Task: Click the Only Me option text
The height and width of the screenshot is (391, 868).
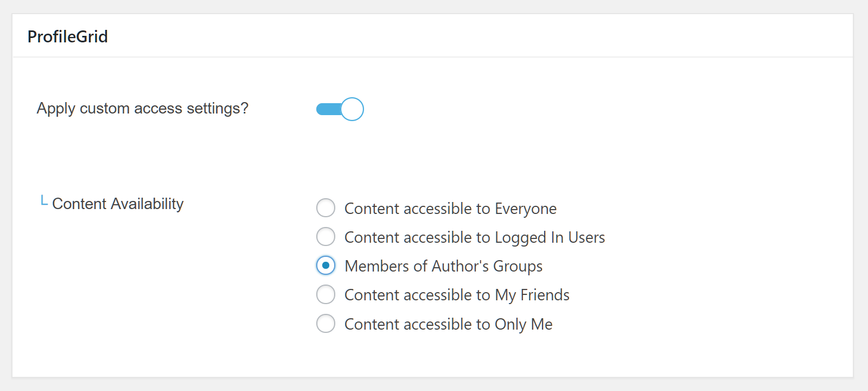Action: pyautogui.click(x=448, y=324)
